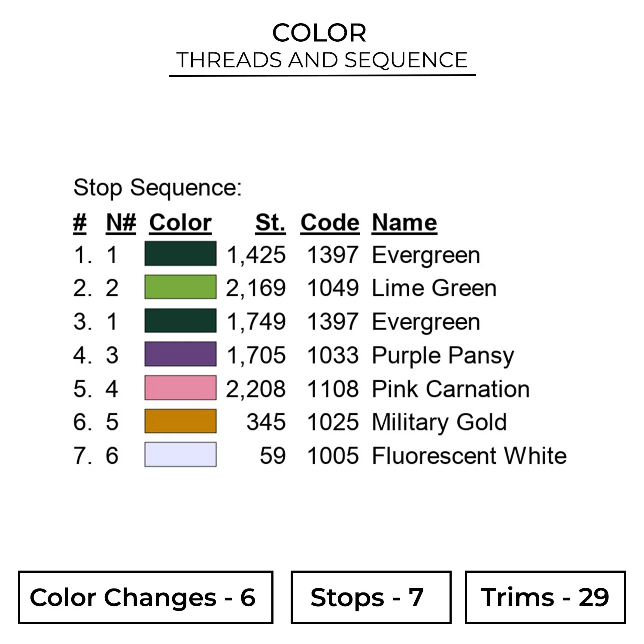644x644 pixels.
Task: Click the Trims - 29 box
Action: [545, 597]
